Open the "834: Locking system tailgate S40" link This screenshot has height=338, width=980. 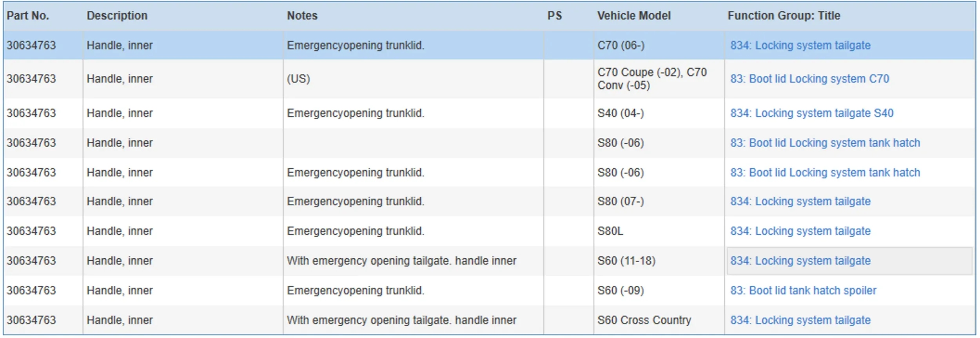[x=811, y=113]
